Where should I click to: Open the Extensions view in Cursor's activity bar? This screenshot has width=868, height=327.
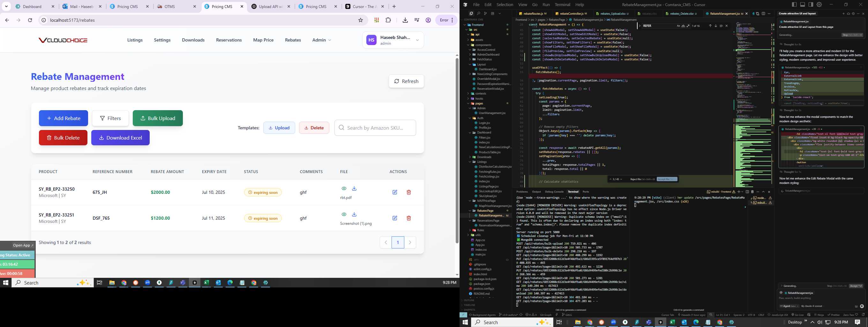[493, 13]
